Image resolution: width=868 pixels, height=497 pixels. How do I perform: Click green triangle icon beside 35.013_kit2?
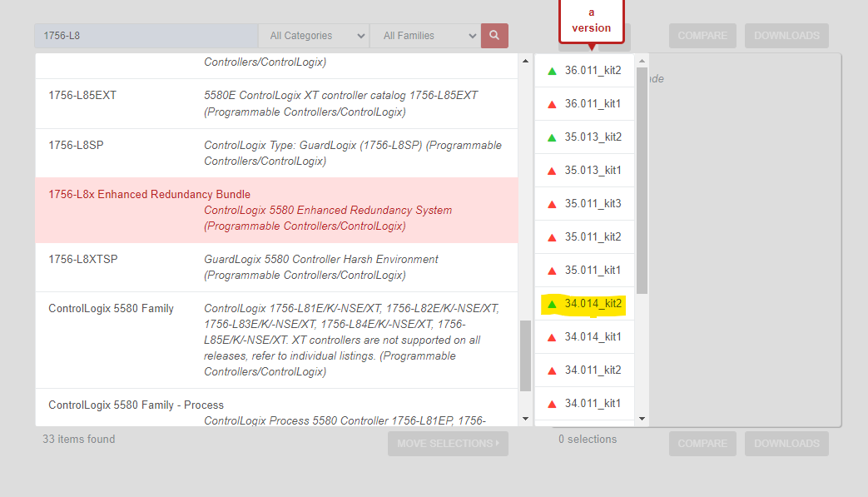pyautogui.click(x=552, y=137)
